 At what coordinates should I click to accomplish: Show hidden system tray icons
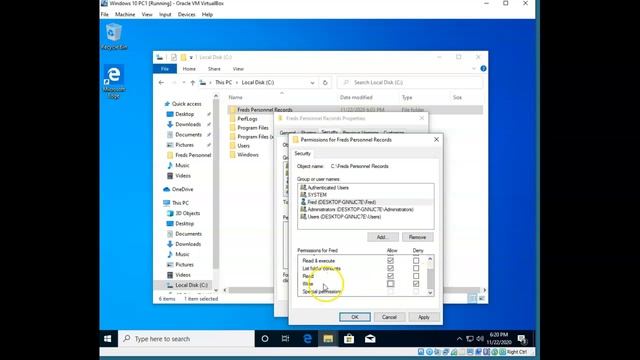coord(459,339)
